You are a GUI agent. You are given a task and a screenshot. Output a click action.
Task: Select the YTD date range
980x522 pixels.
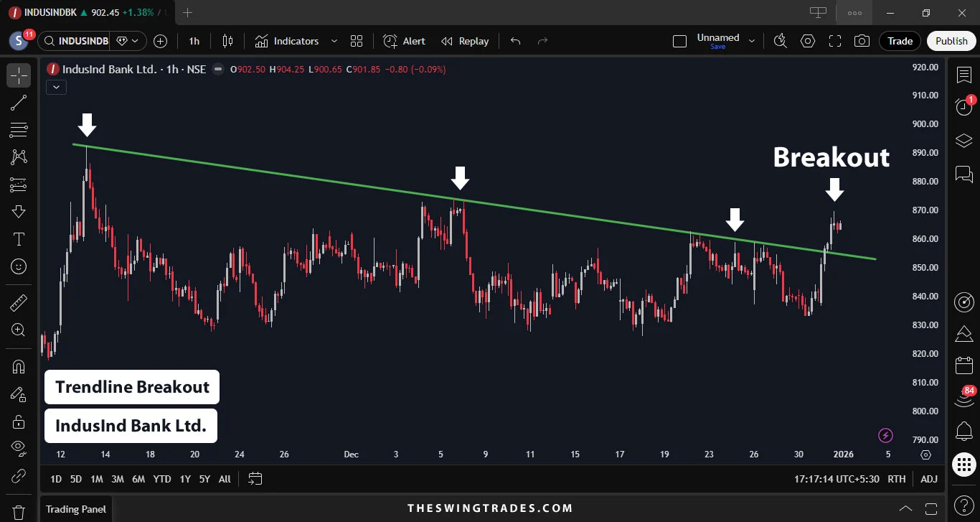tap(162, 479)
